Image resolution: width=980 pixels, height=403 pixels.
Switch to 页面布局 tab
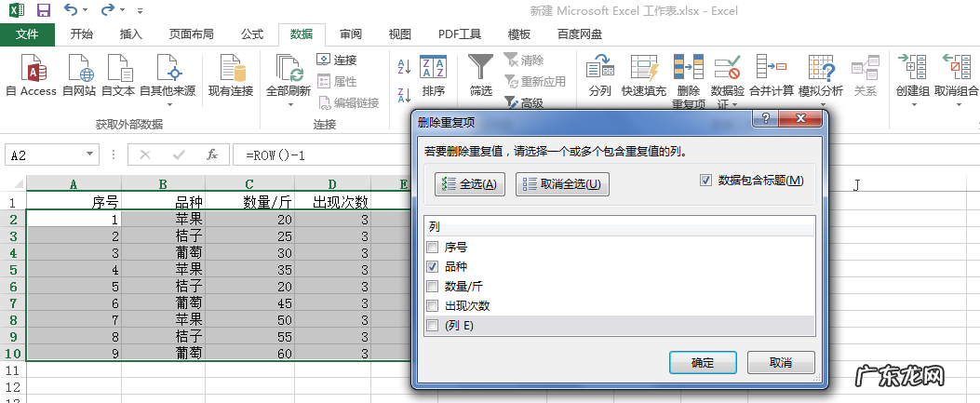tap(191, 34)
